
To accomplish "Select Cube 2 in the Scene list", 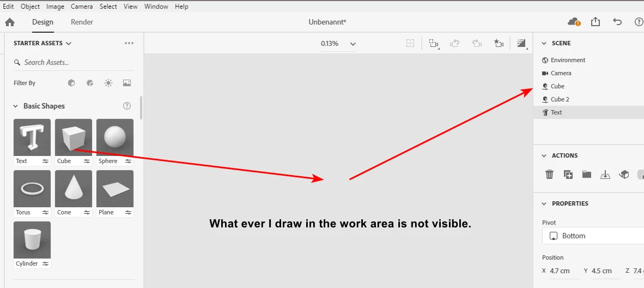I will (588, 100).
